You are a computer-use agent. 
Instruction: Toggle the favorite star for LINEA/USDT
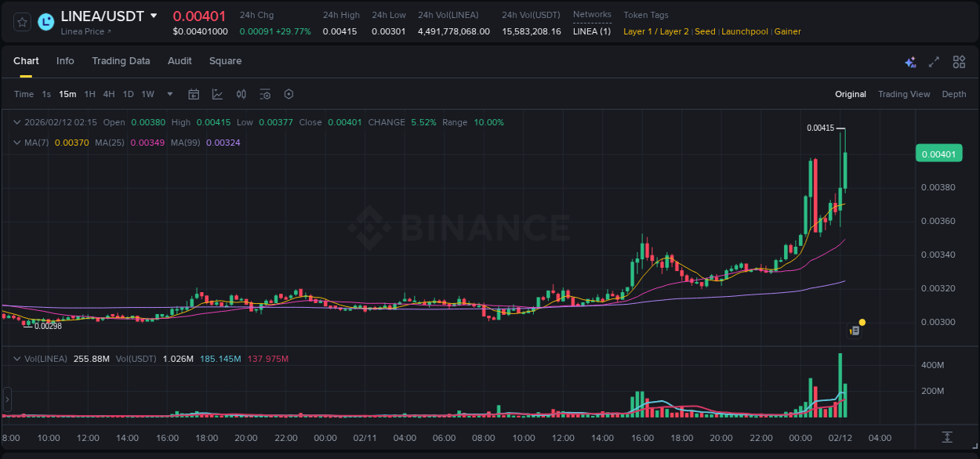coord(20,21)
